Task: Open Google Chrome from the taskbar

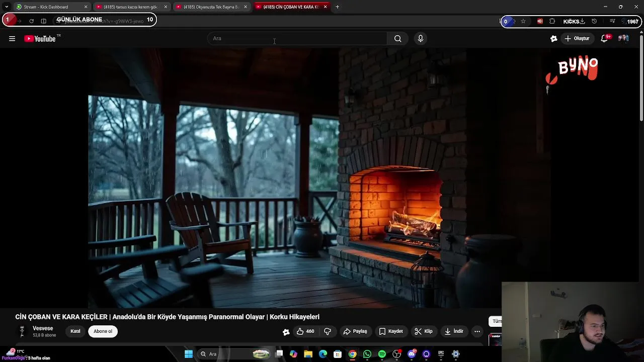Action: (x=353, y=354)
